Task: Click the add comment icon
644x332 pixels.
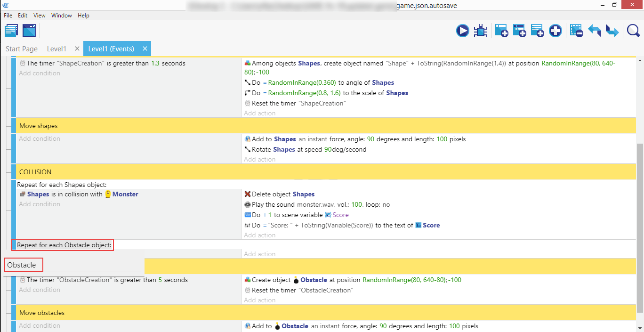Action: click(537, 31)
